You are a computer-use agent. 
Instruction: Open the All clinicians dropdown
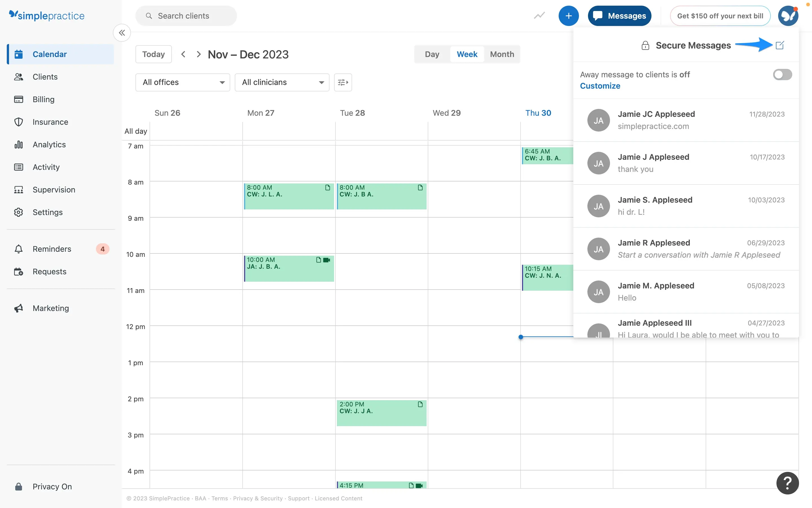pyautogui.click(x=282, y=82)
